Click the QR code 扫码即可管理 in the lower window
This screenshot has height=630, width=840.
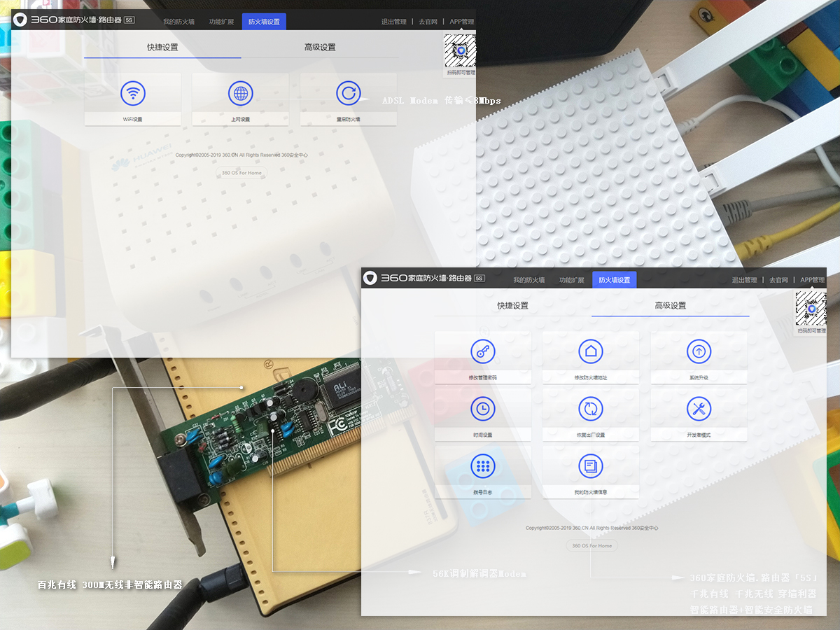pyautogui.click(x=811, y=309)
